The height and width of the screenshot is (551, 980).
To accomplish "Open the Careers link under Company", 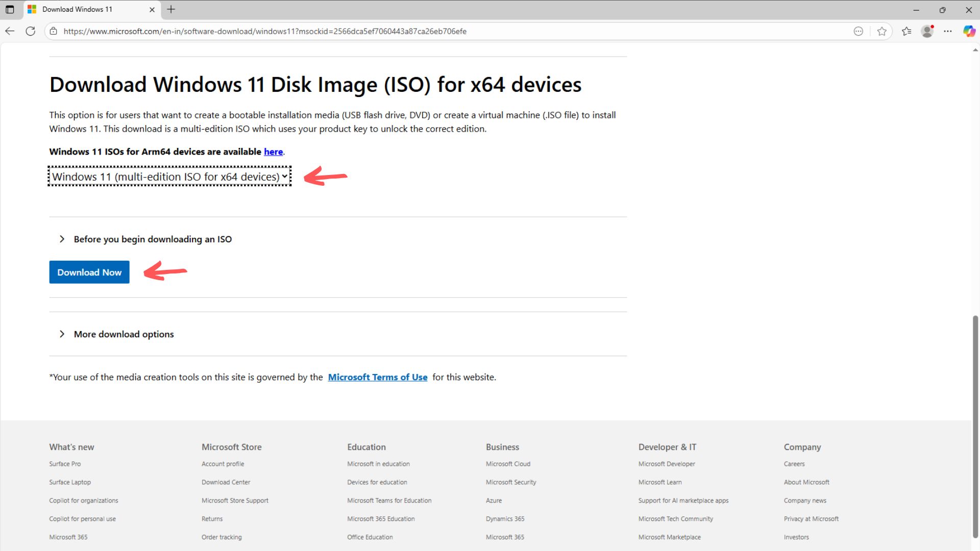I will pyautogui.click(x=794, y=464).
